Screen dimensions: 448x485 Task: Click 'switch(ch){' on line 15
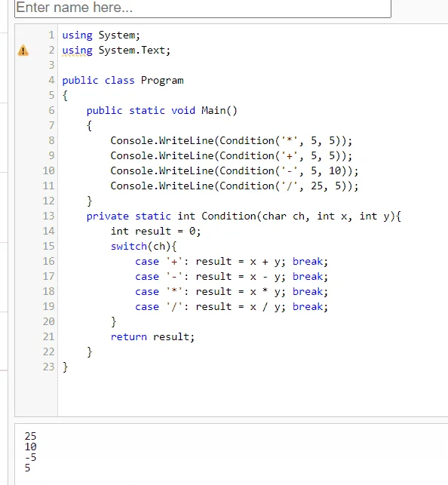(144, 246)
